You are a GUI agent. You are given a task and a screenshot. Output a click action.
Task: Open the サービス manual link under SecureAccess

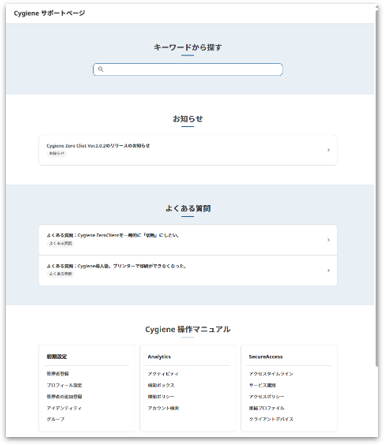pyautogui.click(x=262, y=385)
